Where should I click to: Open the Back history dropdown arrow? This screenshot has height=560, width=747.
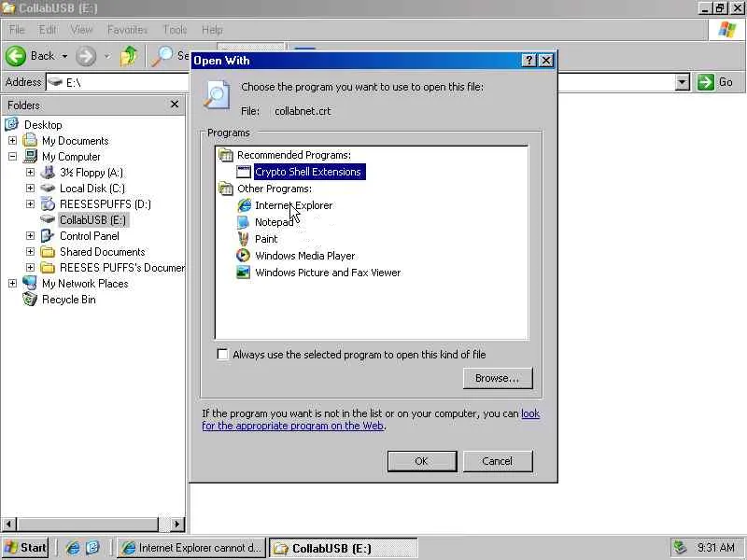point(64,56)
